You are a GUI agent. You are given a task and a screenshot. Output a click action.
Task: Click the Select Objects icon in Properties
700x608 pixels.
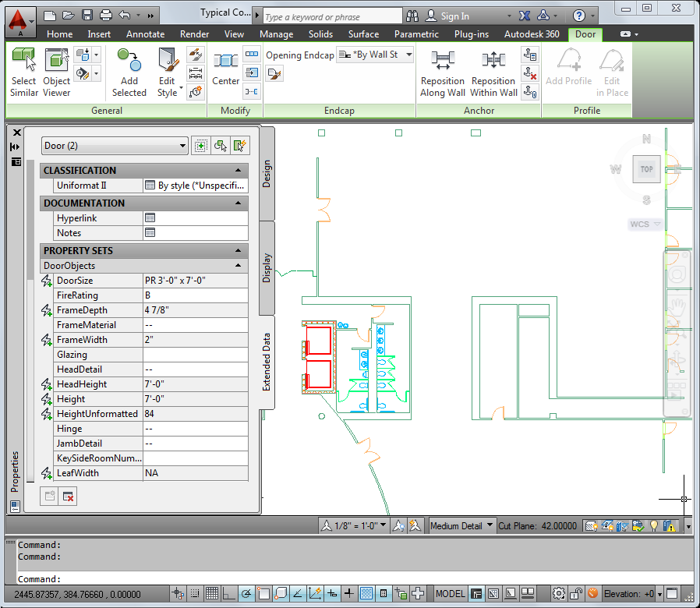(220, 146)
